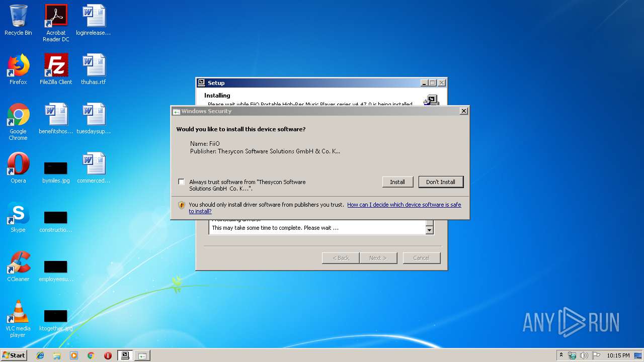Launch the Firefox desktop shortcut
The height and width of the screenshot is (362, 644).
coord(18,69)
